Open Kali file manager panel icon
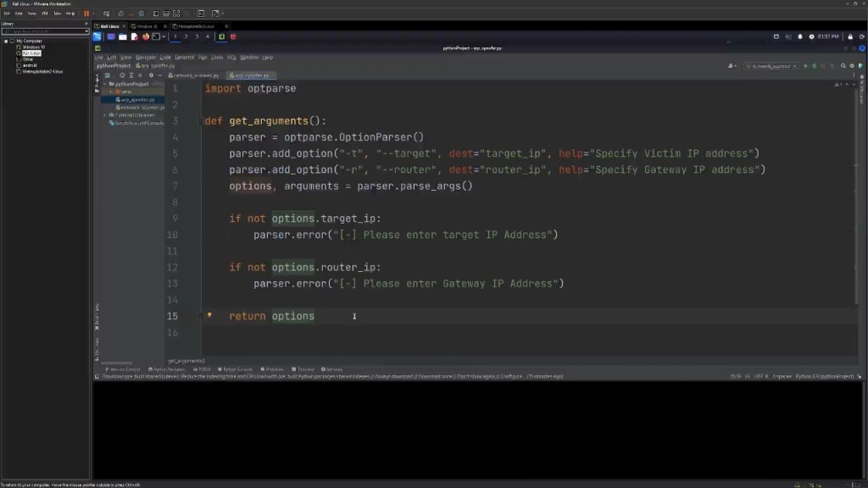Screen dimensions: 868x488 123,36
